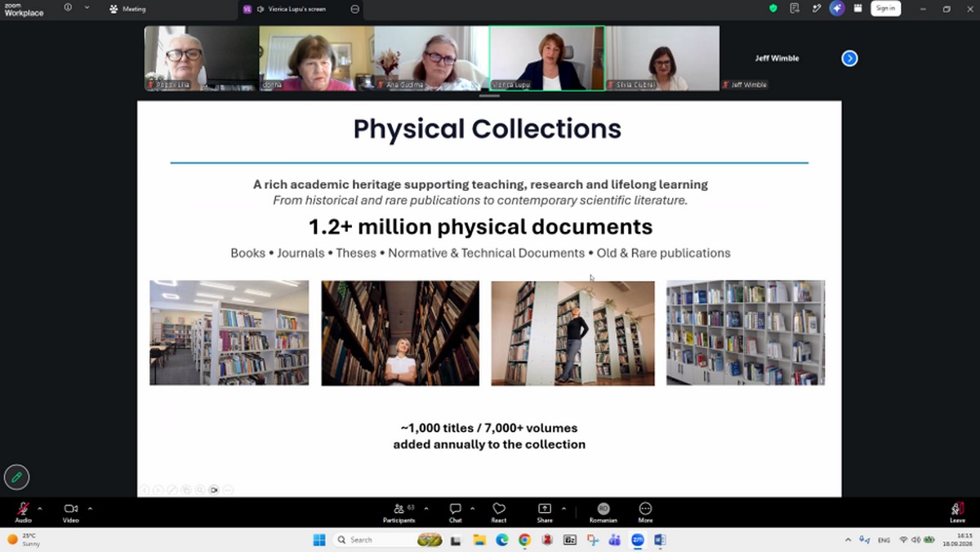This screenshot has height=552, width=980.
Task: Unmute the microphone with Audio button
Action: (24, 512)
